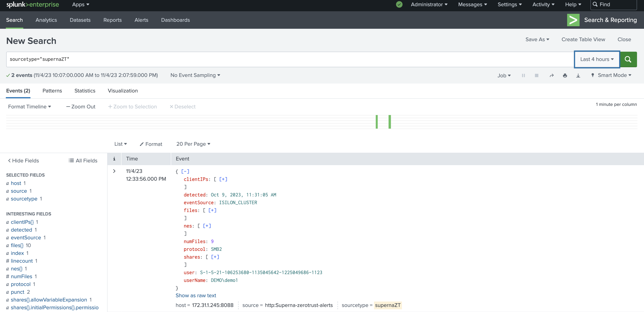Share the search job results

[552, 75]
